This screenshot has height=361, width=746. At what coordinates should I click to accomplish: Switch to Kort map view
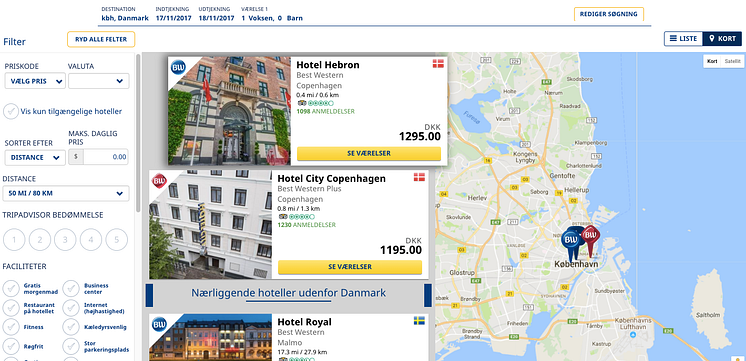click(x=722, y=39)
